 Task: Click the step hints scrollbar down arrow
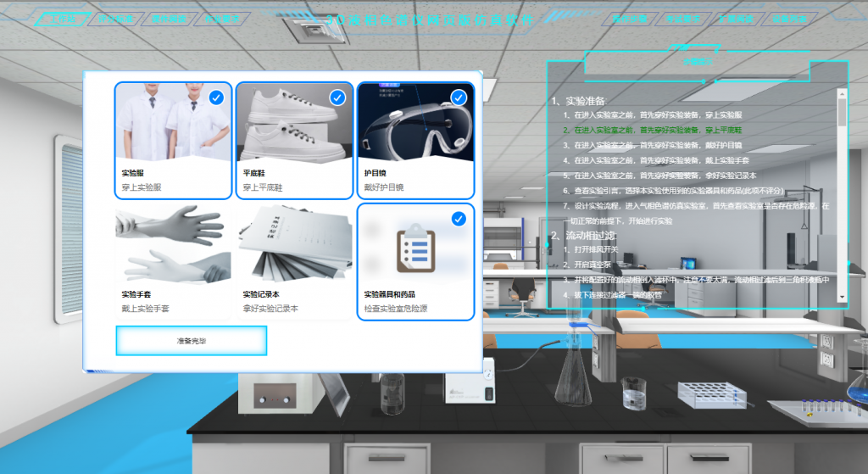click(x=842, y=298)
